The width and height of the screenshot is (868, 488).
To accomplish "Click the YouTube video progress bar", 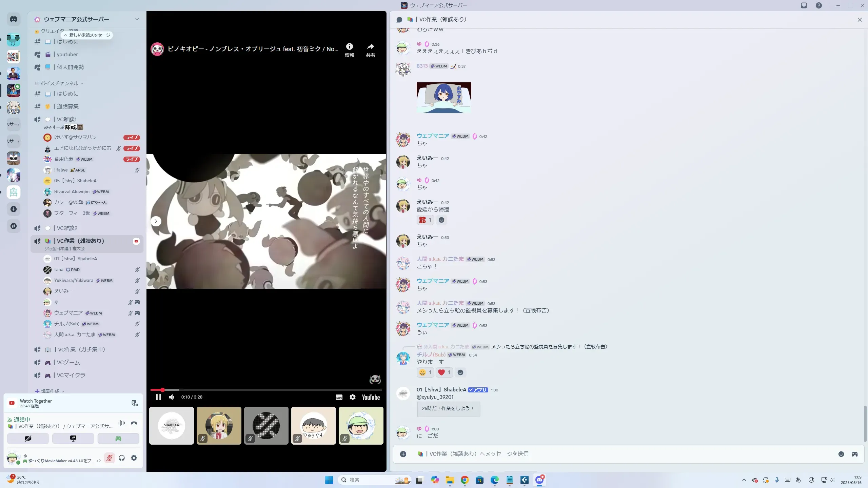I will tap(266, 390).
